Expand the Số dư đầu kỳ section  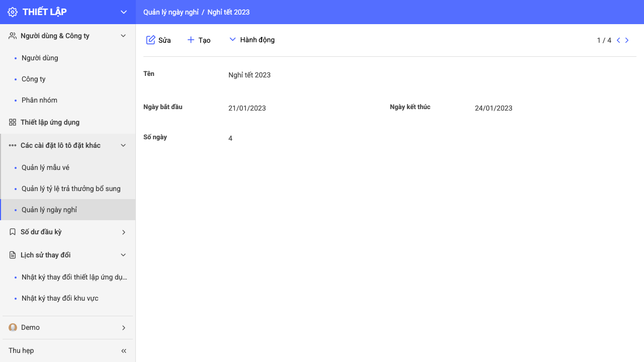click(x=124, y=232)
